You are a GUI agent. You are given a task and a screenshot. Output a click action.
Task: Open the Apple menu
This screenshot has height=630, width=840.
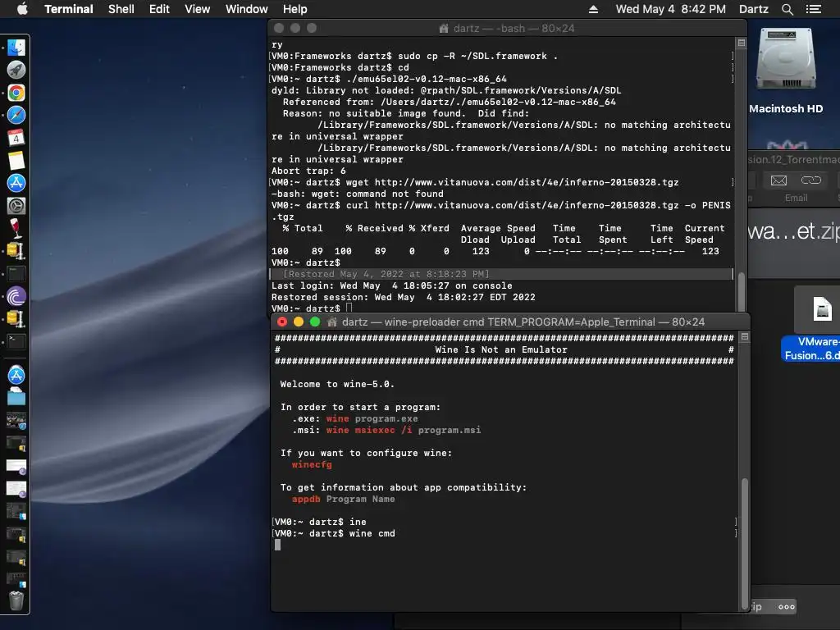pyautogui.click(x=22, y=9)
